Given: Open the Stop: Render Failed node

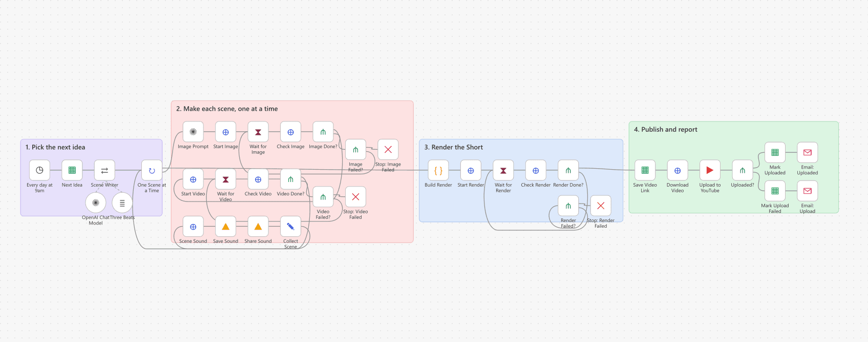Looking at the screenshot, I should pos(601,206).
